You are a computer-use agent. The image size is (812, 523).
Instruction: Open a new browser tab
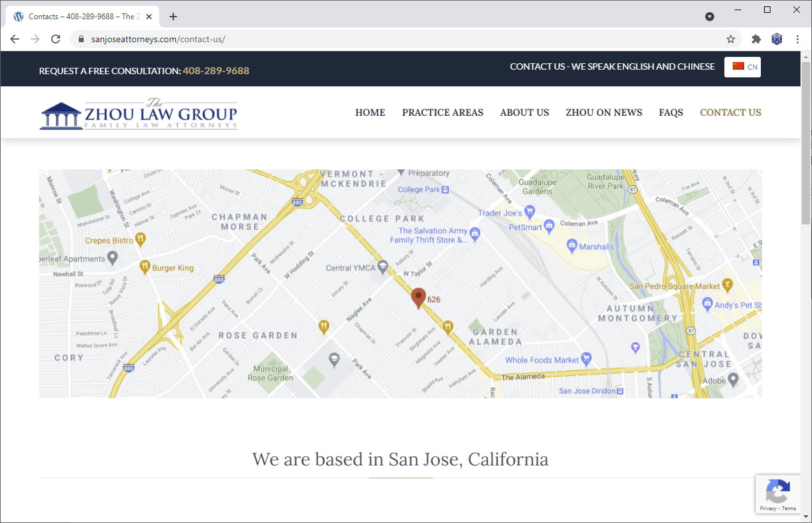173,17
